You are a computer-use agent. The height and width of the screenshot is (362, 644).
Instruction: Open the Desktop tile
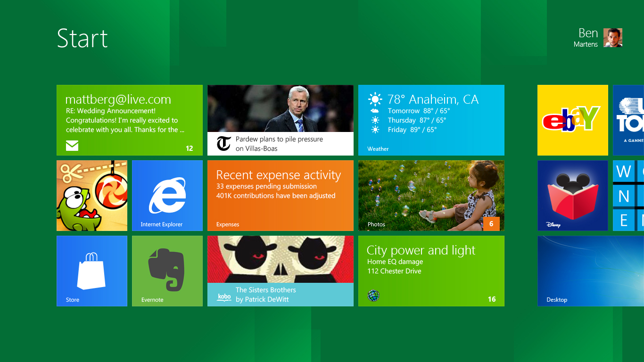tap(591, 271)
